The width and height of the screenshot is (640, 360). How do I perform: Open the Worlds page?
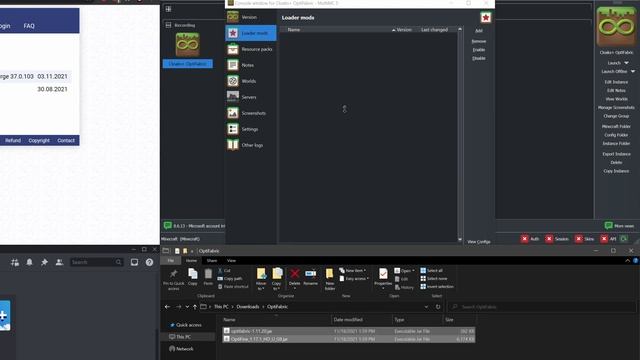(250, 81)
